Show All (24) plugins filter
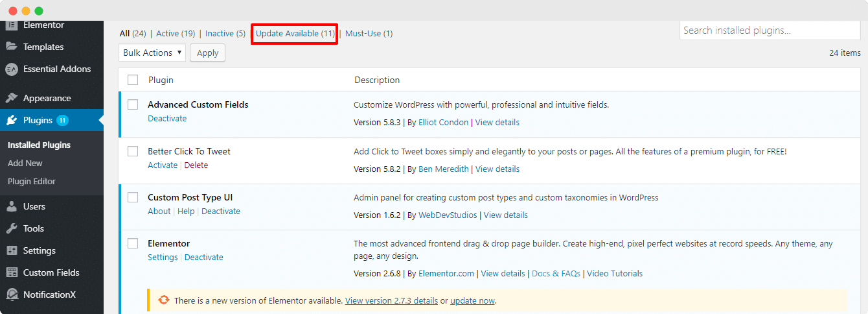 (x=133, y=33)
